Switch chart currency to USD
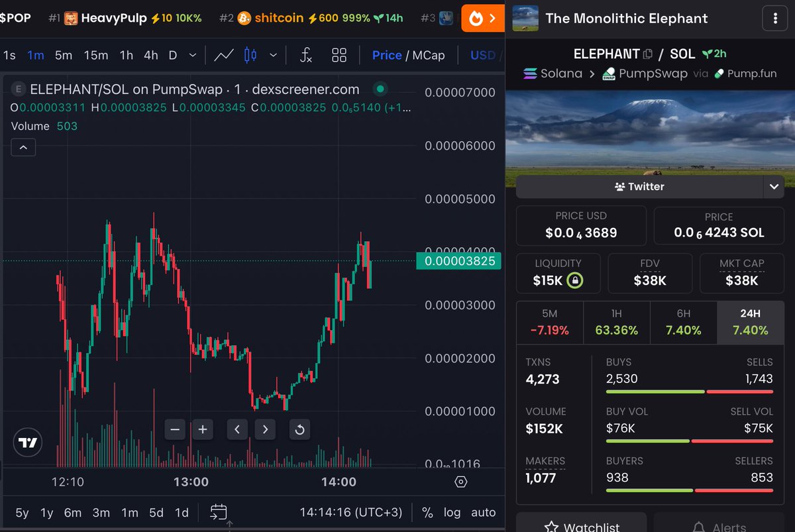 click(x=483, y=55)
